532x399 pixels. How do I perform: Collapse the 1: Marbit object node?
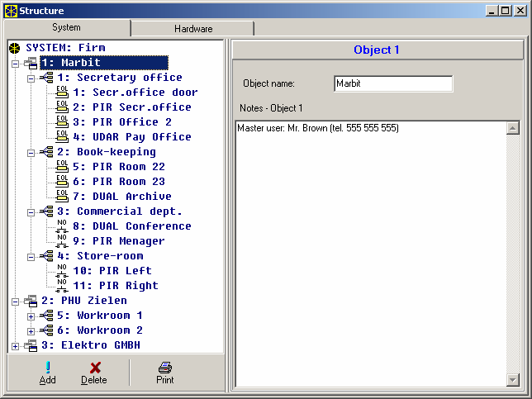pos(15,64)
